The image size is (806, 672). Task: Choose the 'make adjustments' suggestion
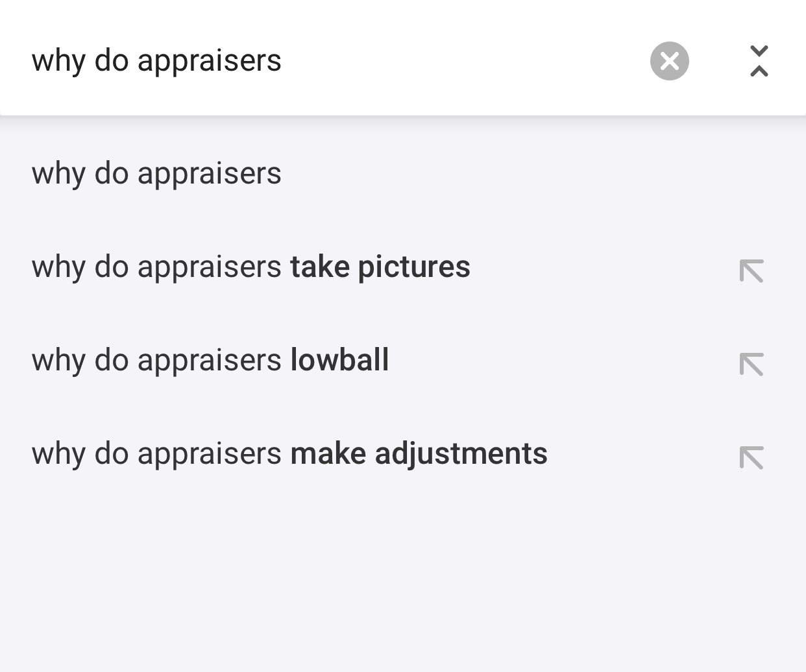pos(289,453)
